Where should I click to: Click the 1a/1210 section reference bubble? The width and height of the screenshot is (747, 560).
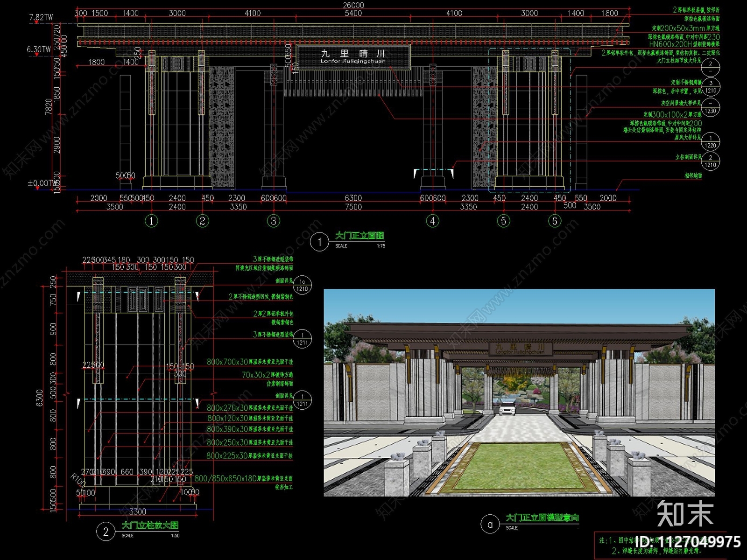pyautogui.click(x=302, y=285)
